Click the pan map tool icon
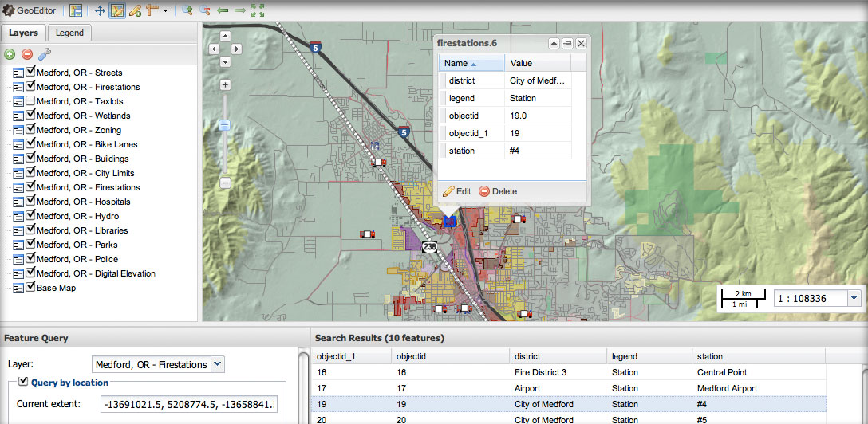Viewport: 868px width, 424px height. pos(100,10)
